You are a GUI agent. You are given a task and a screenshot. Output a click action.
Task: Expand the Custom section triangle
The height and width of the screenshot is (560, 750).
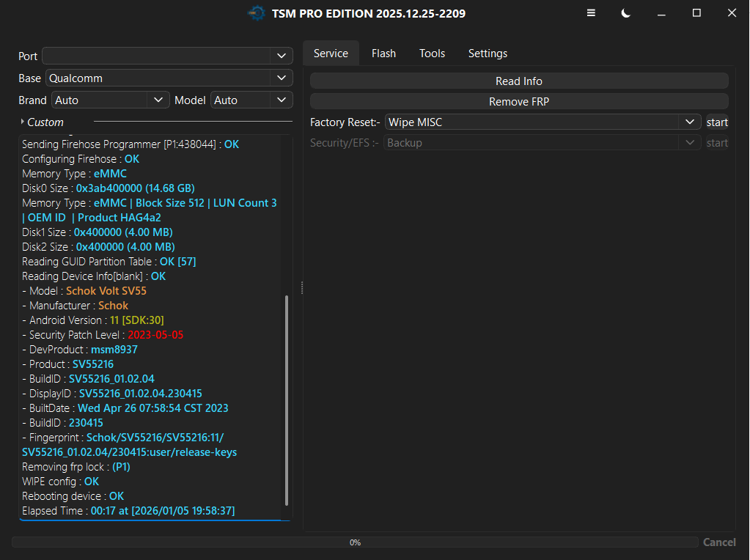[23, 122]
